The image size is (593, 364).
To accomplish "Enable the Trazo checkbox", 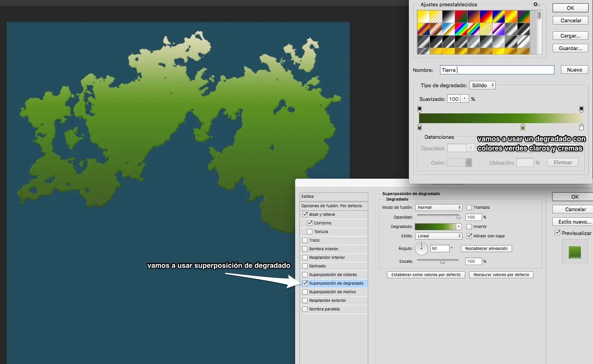I will pyautogui.click(x=305, y=240).
